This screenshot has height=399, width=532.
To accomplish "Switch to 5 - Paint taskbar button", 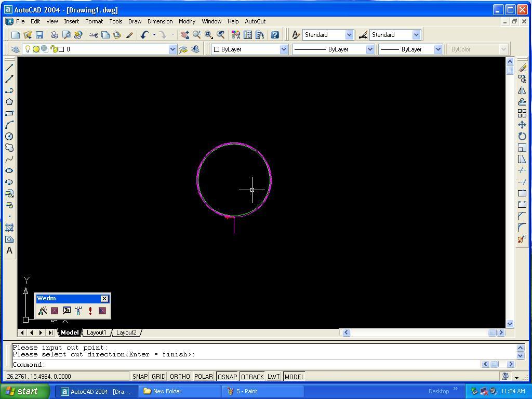I will click(x=262, y=391).
